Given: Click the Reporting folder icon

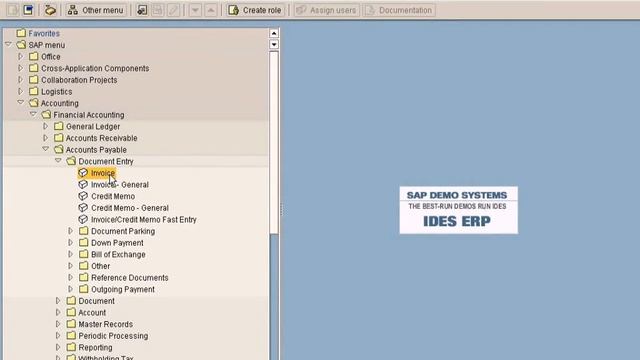Looking at the screenshot, I should tap(71, 347).
